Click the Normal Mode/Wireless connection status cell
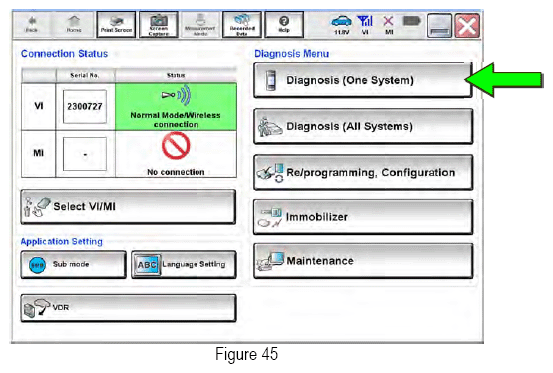This screenshot has width=553, height=373. tap(176, 106)
